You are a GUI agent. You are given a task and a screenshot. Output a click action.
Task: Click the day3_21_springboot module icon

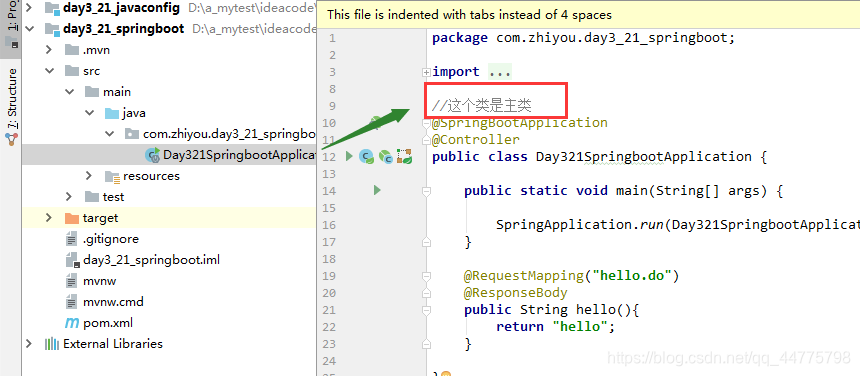pos(52,29)
